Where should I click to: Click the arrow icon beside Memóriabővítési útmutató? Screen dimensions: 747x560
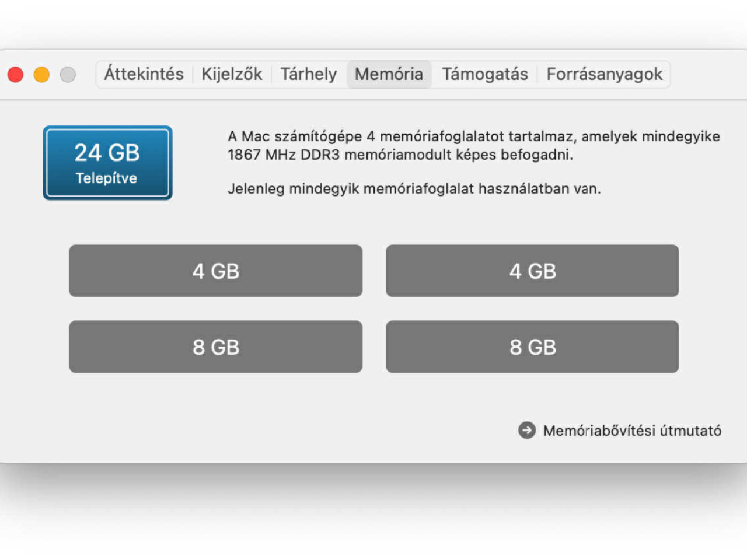[x=526, y=430]
